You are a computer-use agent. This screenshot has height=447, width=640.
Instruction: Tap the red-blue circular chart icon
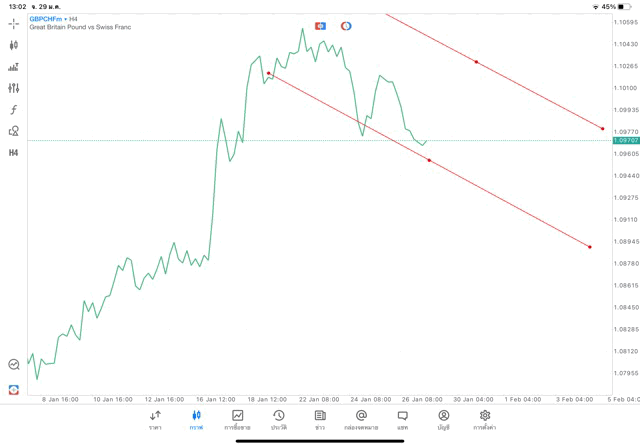click(x=346, y=25)
